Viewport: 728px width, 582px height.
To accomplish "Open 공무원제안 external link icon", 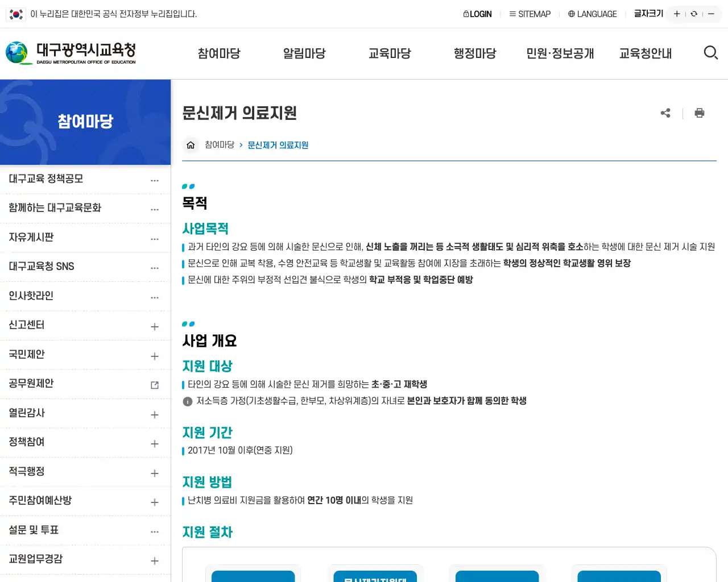I will [x=154, y=385].
